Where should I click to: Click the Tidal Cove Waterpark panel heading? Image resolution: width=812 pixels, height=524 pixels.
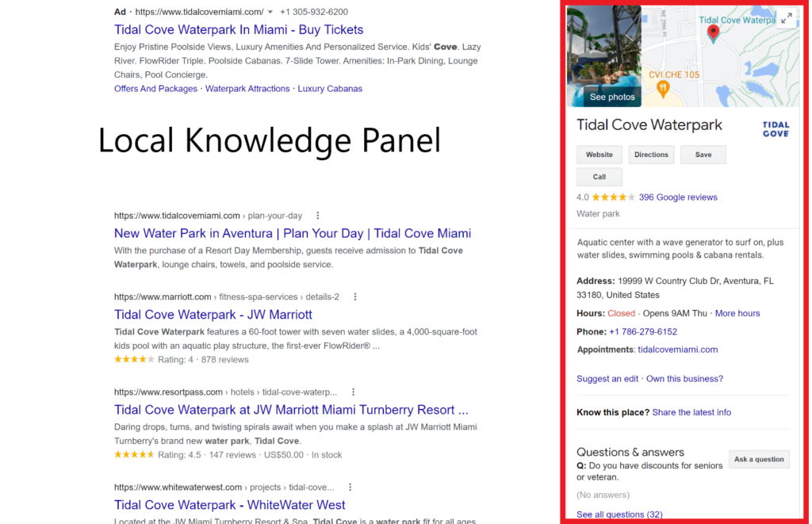(x=649, y=124)
